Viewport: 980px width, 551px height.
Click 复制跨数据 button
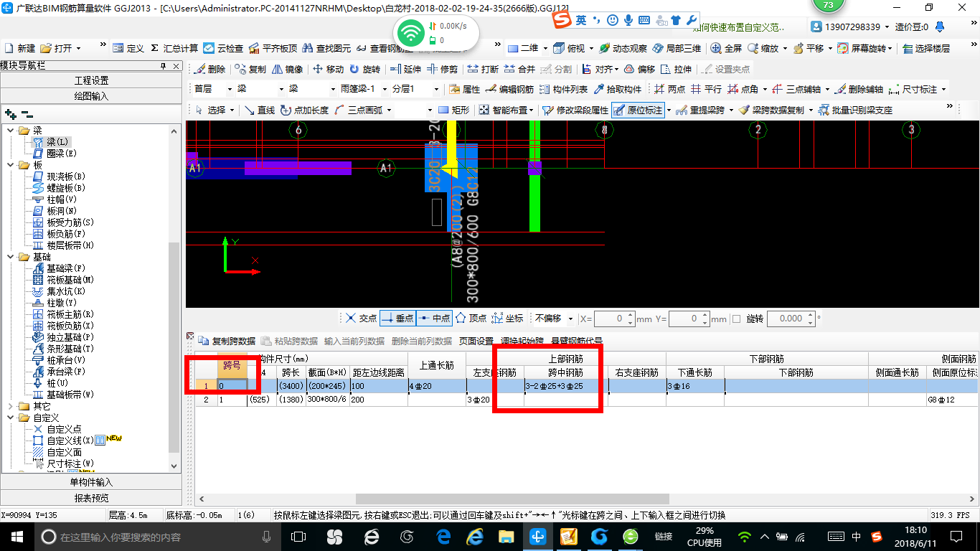[227, 341]
